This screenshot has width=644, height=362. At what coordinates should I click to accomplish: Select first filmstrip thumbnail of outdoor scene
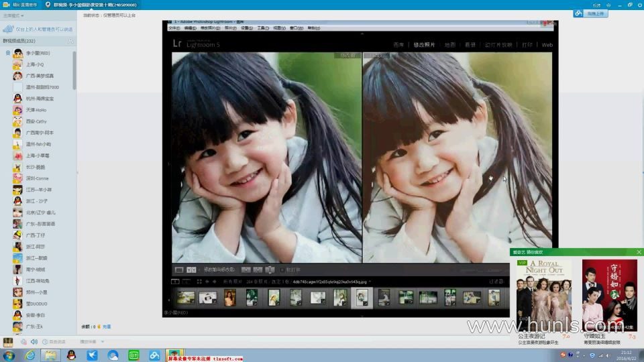tap(186, 298)
